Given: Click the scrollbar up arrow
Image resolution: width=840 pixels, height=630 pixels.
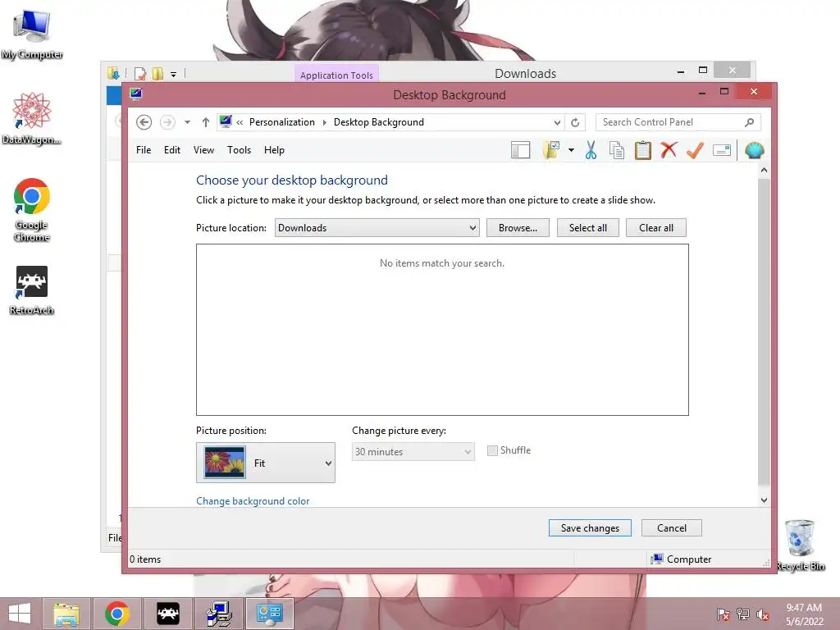Looking at the screenshot, I should pos(764,170).
